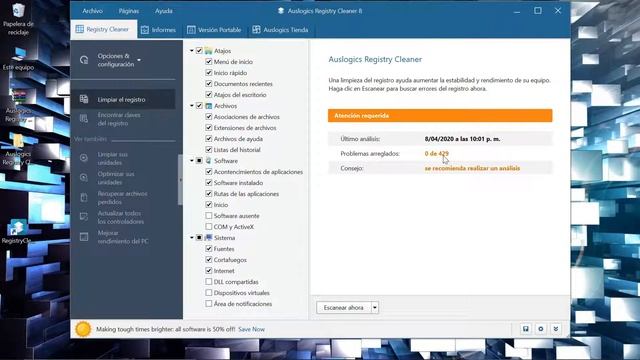Image resolution: width=640 pixels, height=360 pixels.
Task: Uncheck Inicio rápido checkbox
Action: coord(209,73)
